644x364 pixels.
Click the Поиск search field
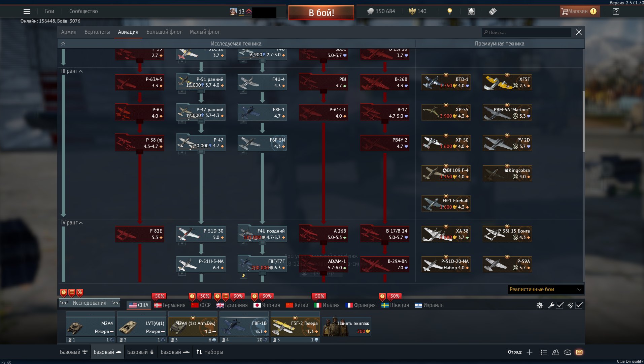point(527,32)
